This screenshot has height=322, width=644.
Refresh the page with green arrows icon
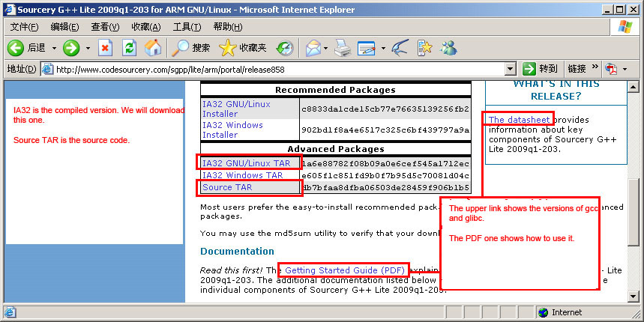click(130, 48)
